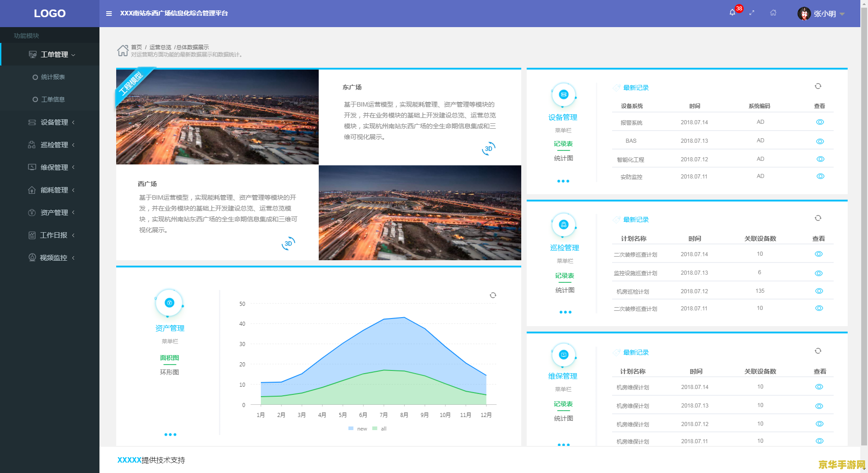Screen dimensions: 868x473
Task: Click the XXXXX technical support link
Action: coord(129,460)
